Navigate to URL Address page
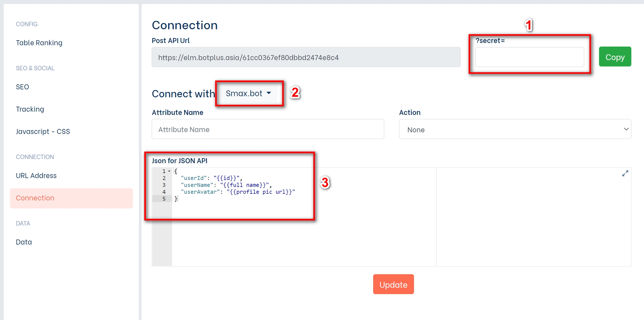The height and width of the screenshot is (320, 644). click(36, 176)
